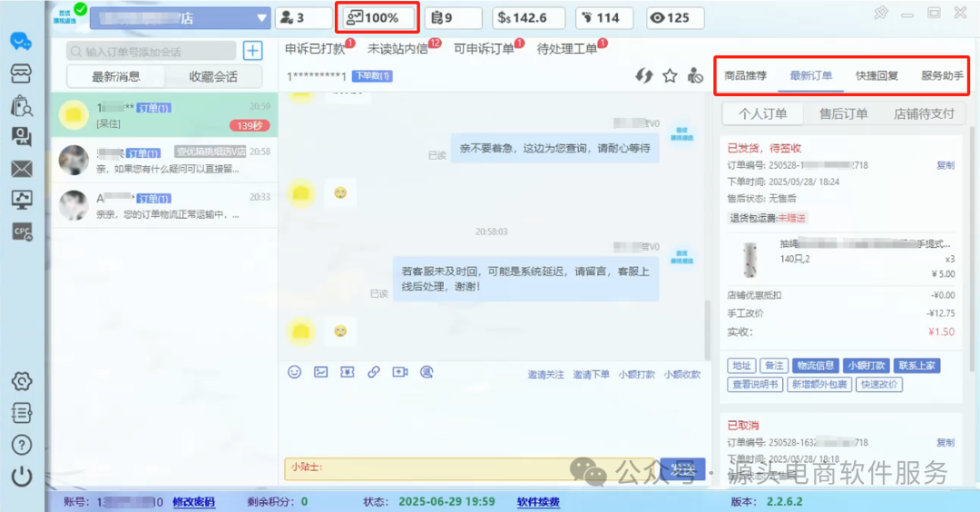Click 小额收款 link
The width and height of the screenshot is (980, 512).
tap(682, 374)
